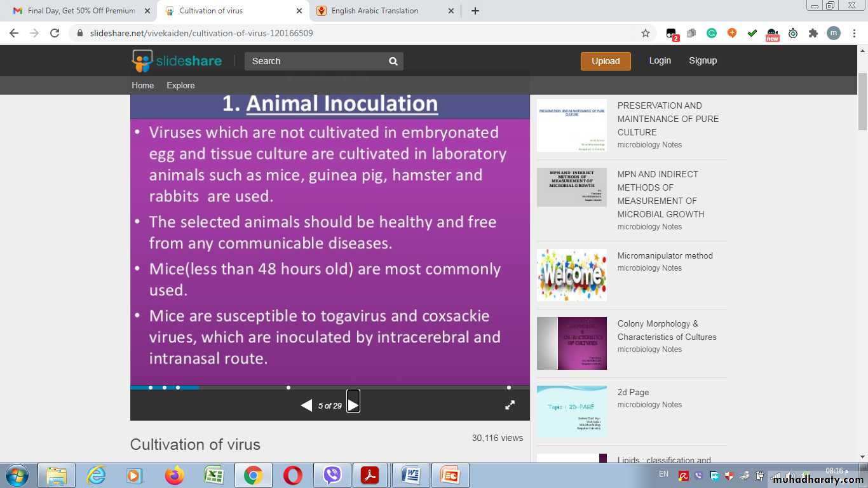The width and height of the screenshot is (868, 488).
Task: Open Colony Morphology & Characteristics of Cultures
Action: tap(667, 330)
